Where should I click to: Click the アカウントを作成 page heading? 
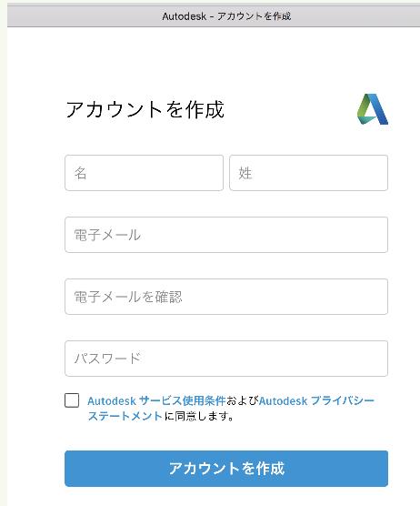coord(145,109)
